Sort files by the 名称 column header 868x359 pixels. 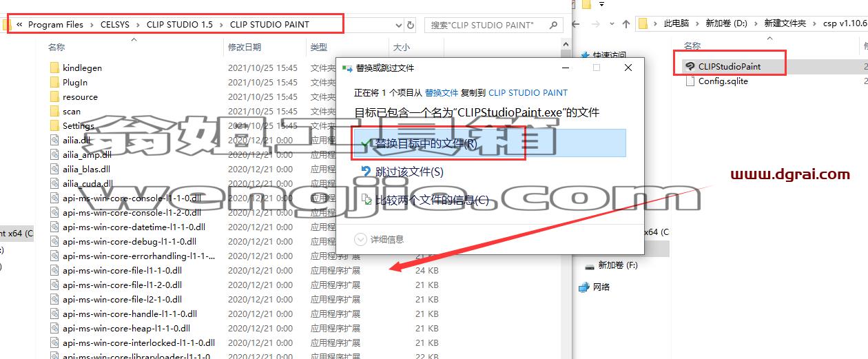(x=56, y=48)
